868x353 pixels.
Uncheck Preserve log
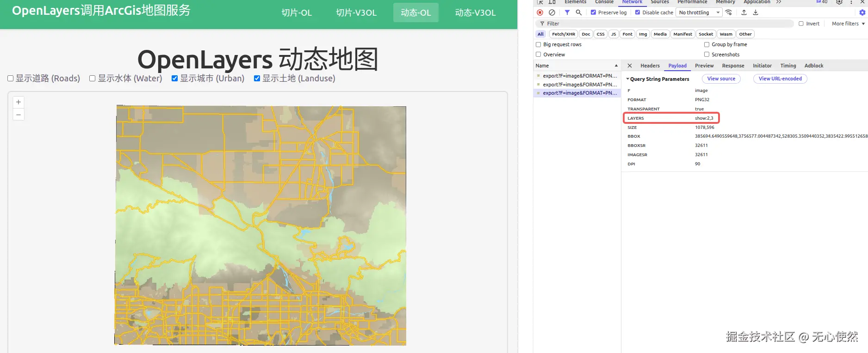(593, 12)
